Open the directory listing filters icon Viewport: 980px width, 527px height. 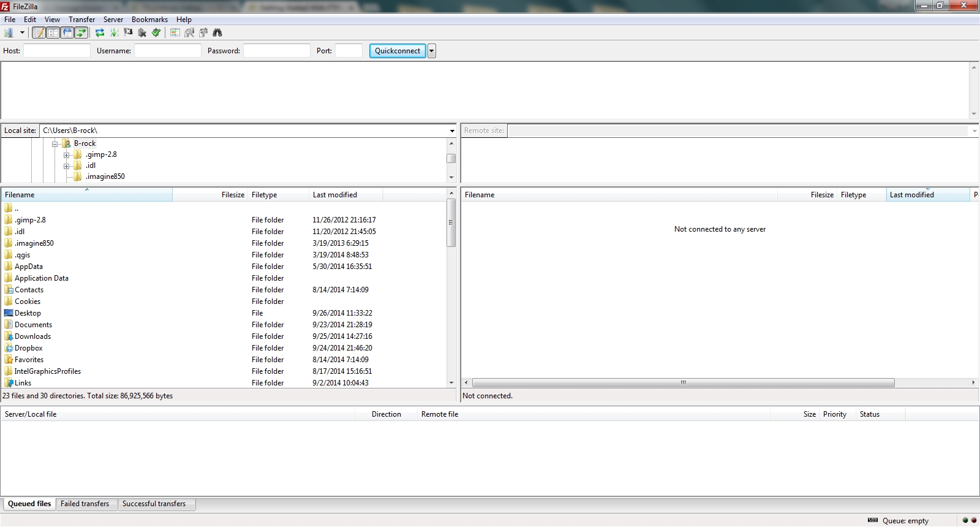pos(175,32)
